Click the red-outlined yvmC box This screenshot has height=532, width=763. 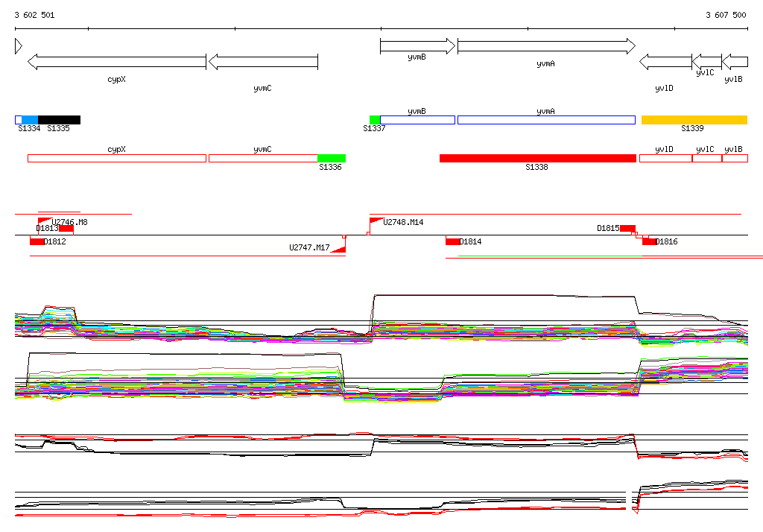point(263,158)
